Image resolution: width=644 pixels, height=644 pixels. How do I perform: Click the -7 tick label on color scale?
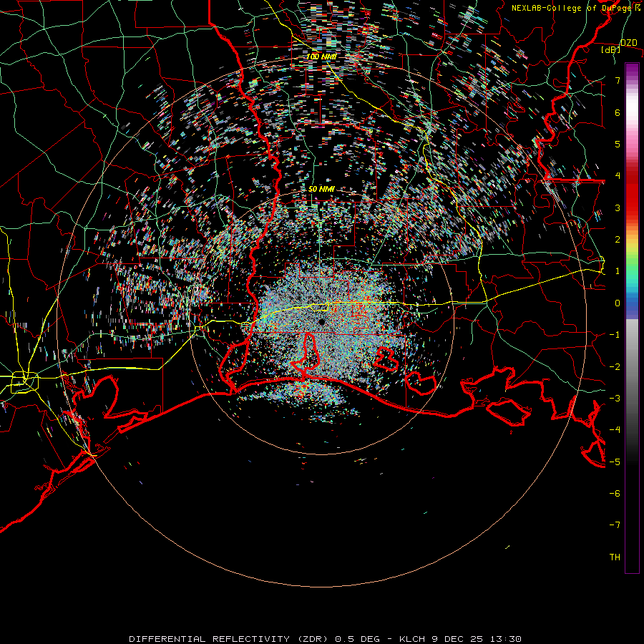[x=615, y=525]
